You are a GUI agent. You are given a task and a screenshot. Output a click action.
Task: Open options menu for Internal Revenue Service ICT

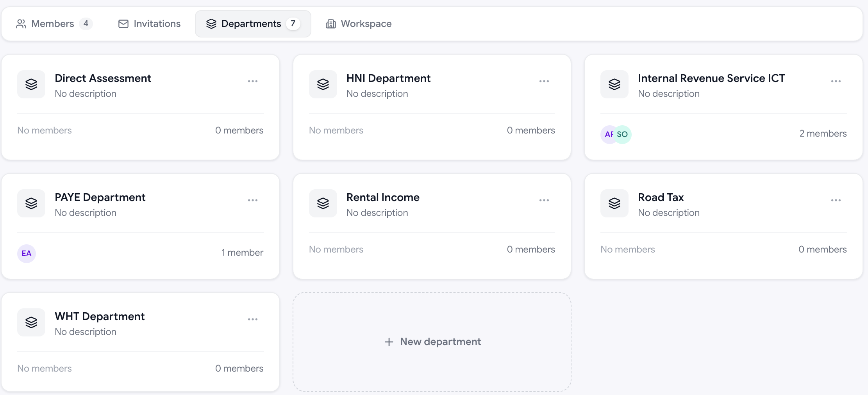point(836,81)
